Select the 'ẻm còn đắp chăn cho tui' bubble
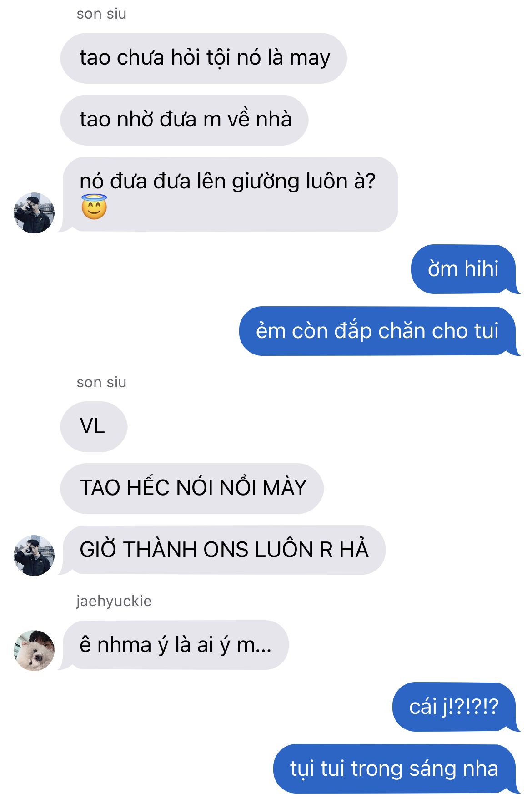Screen dimensions: 532x799 tap(378, 331)
